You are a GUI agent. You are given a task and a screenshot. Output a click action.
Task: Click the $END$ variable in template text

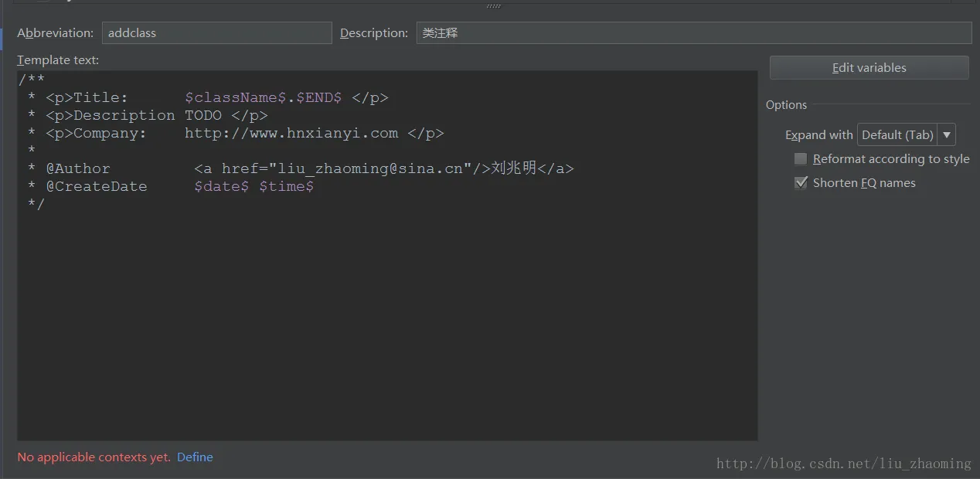pos(318,97)
